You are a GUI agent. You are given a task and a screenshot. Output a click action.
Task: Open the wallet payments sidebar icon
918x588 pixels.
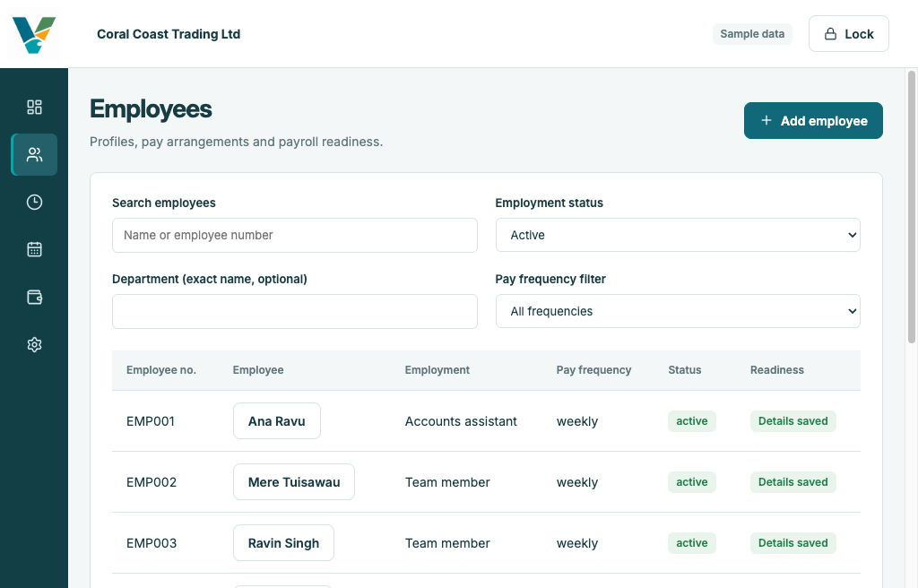click(x=35, y=297)
